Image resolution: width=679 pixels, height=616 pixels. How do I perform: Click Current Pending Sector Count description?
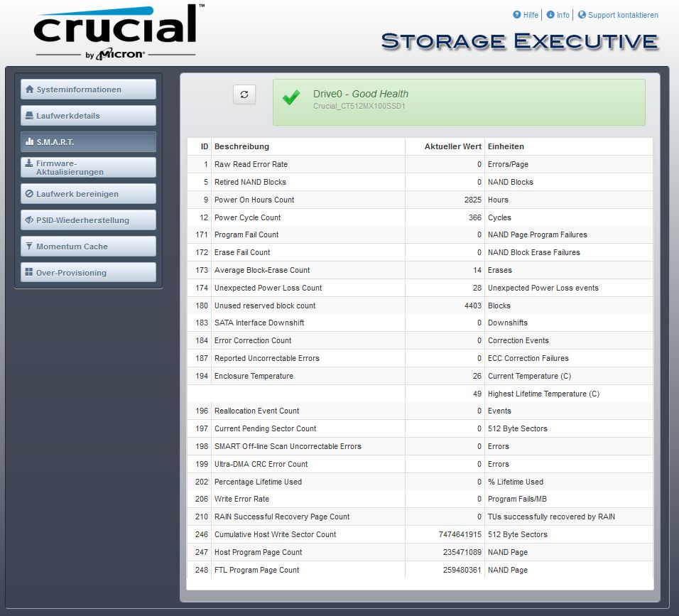coord(265,428)
